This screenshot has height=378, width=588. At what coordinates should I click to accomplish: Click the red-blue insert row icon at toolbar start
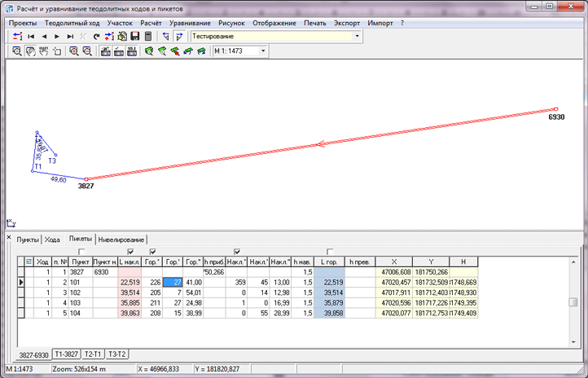17,37
